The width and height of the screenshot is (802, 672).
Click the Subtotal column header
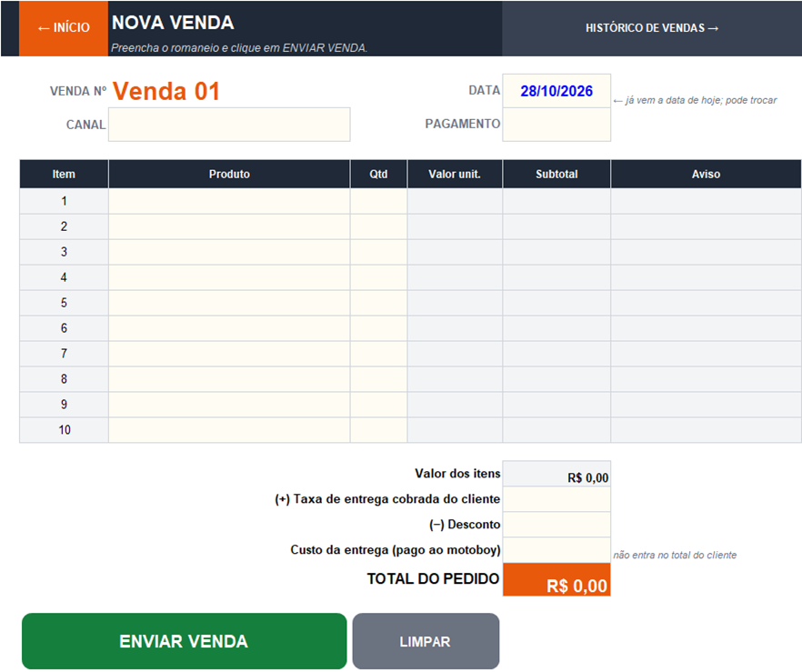tap(556, 174)
